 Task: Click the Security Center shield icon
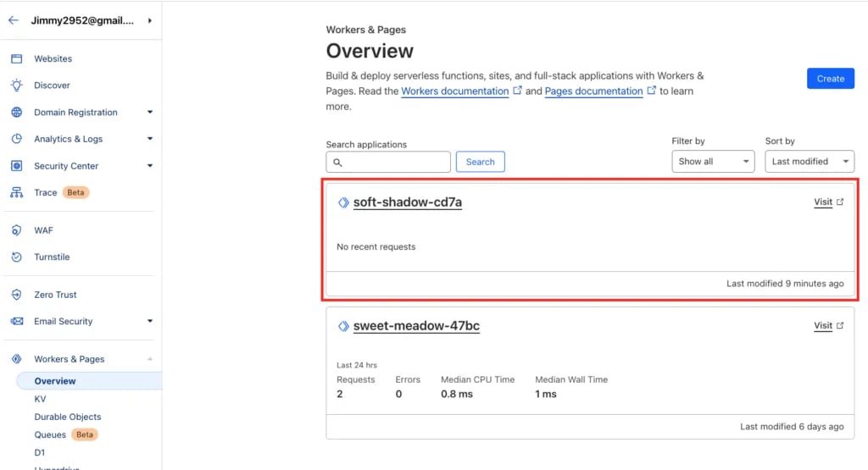pos(17,166)
